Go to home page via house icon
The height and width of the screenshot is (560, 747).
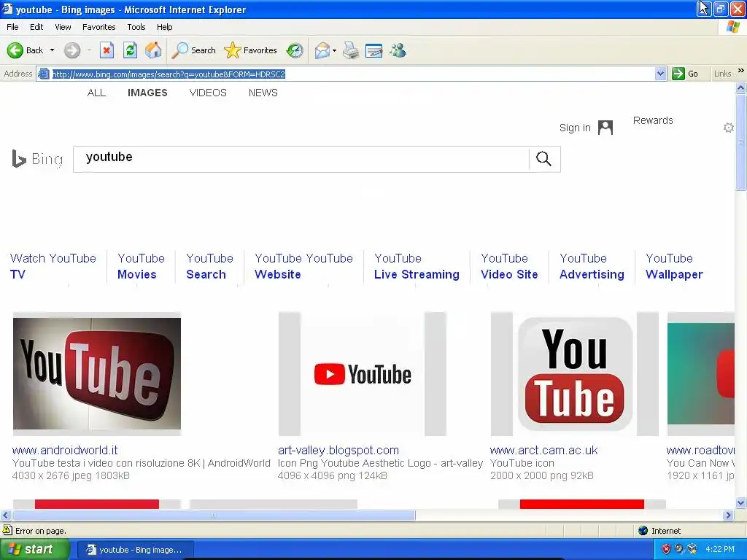[x=153, y=50]
